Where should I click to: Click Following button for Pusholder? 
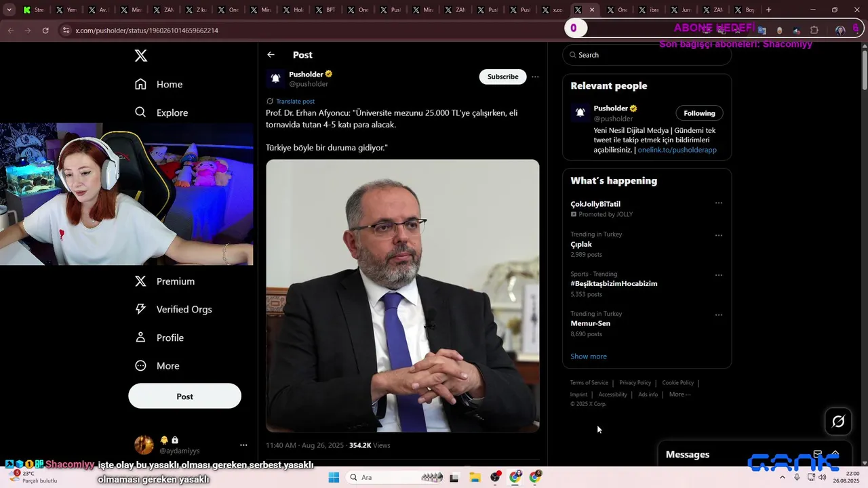click(x=699, y=113)
